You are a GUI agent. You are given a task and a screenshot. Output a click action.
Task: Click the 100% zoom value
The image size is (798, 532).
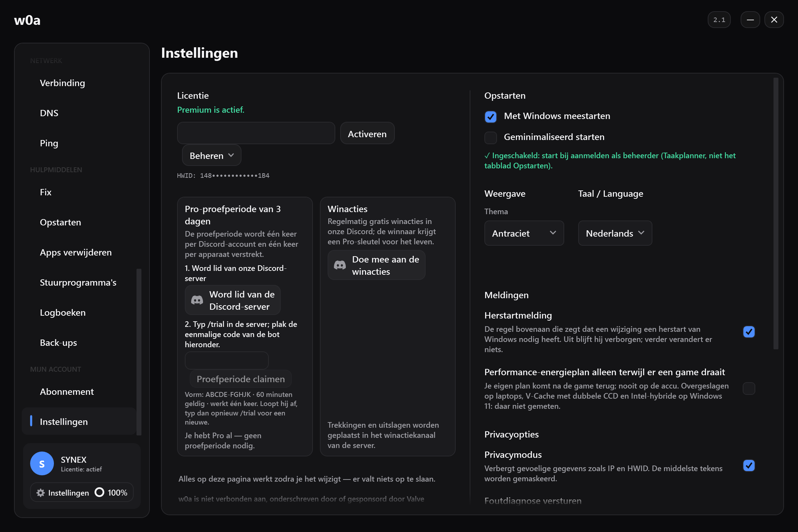[x=118, y=493]
